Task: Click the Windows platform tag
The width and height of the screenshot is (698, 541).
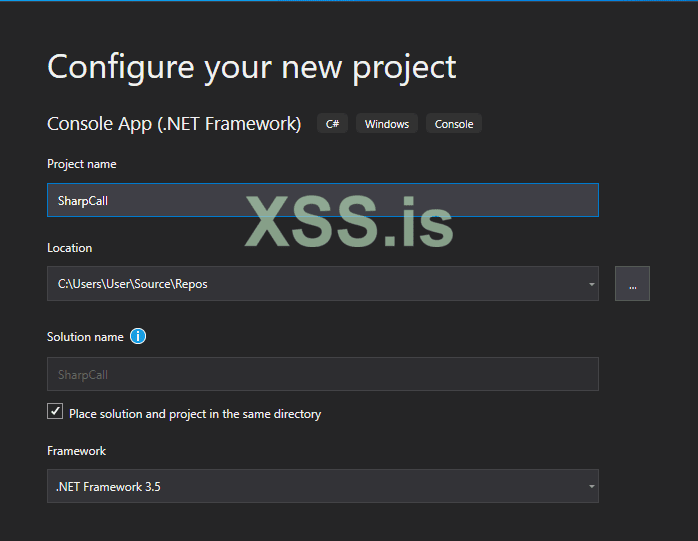Action: coord(386,124)
